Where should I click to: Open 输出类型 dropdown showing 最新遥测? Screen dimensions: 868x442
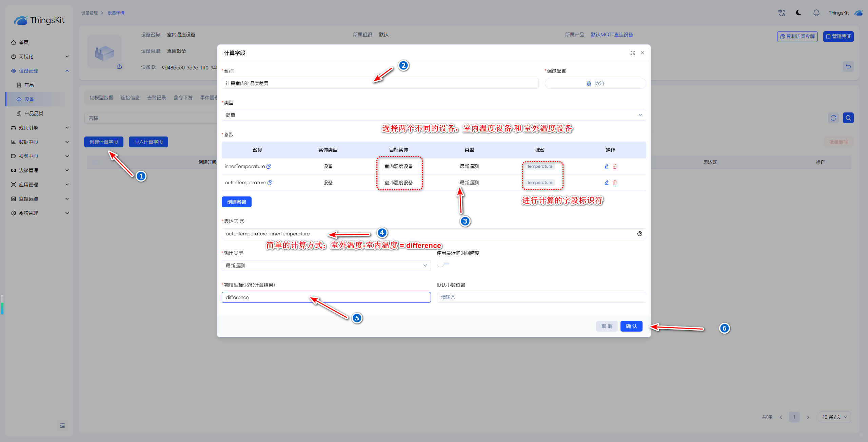click(326, 266)
